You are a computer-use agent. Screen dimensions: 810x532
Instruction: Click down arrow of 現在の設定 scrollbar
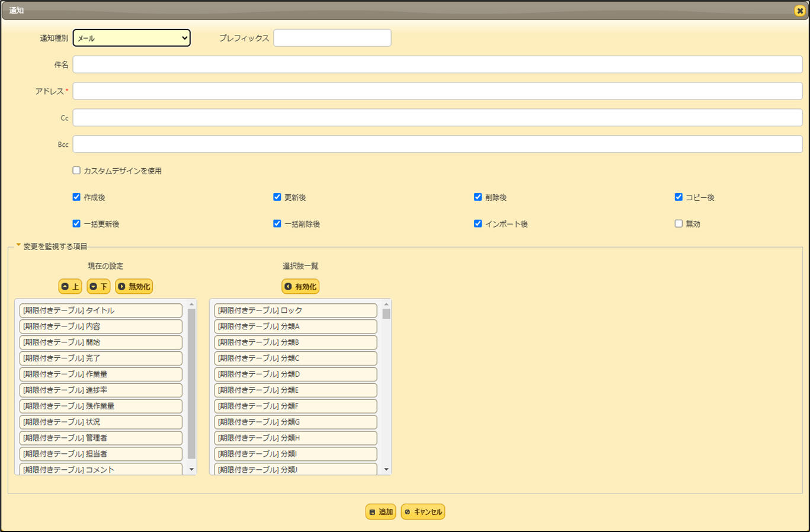pos(191,470)
